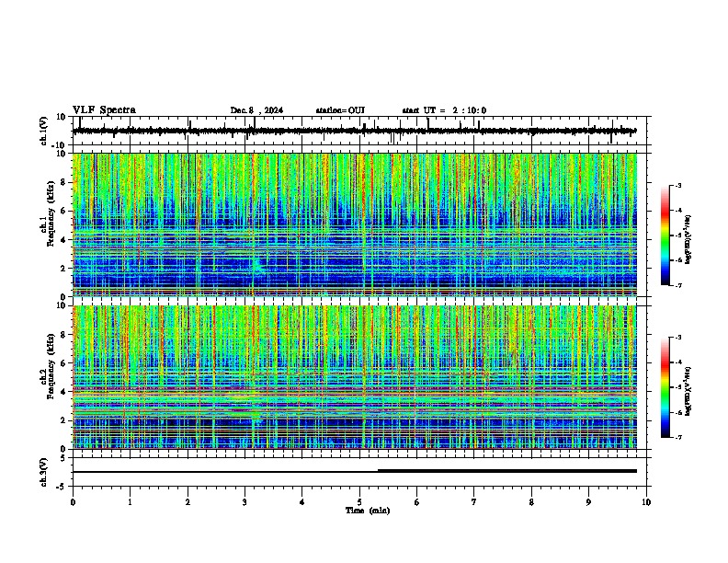This screenshot has height=563, width=728.
Task: Click the ch.2 frequency spectrogram panel
Action: [354, 377]
